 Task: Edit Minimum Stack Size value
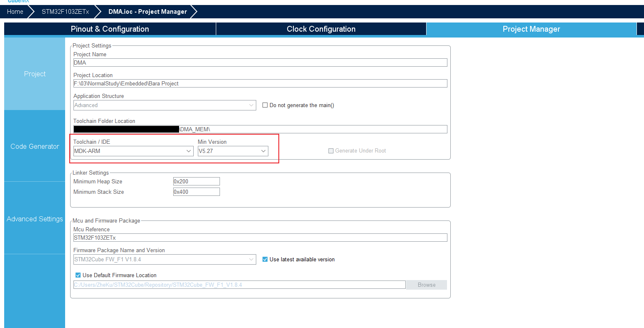[196, 192]
